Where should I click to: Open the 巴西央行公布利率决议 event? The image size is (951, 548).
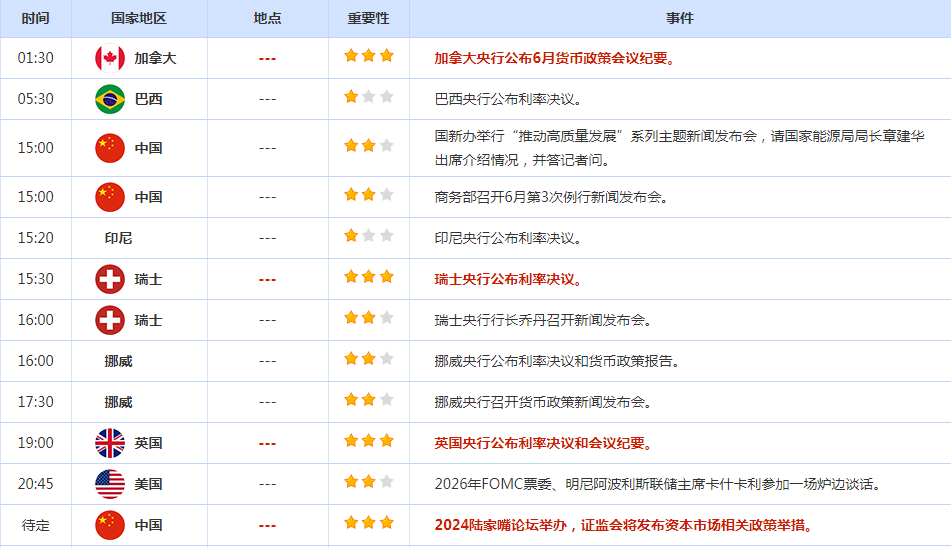[x=508, y=99]
